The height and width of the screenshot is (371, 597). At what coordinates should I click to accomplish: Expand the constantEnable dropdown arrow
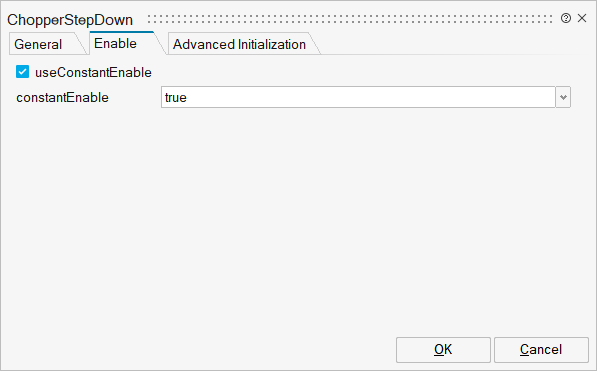pyautogui.click(x=563, y=97)
